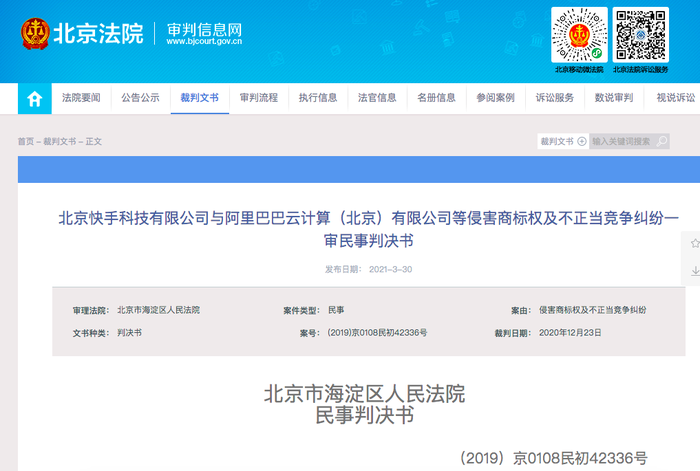
Task: Click the judgment document title heading
Action: (x=368, y=229)
